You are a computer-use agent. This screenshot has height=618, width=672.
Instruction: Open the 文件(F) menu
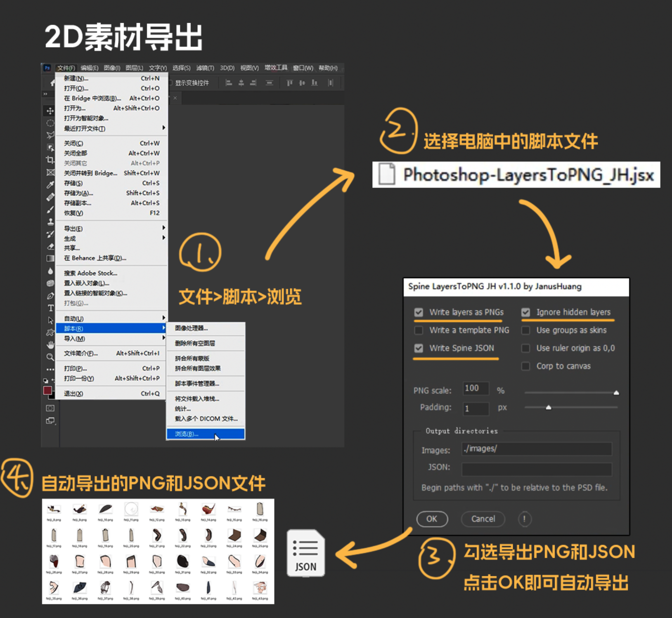66,68
